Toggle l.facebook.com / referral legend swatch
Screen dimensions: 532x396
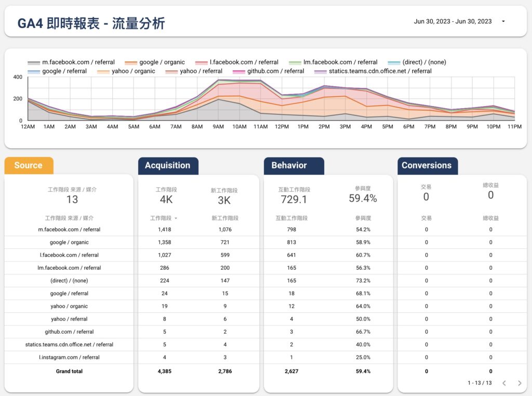tap(201, 62)
